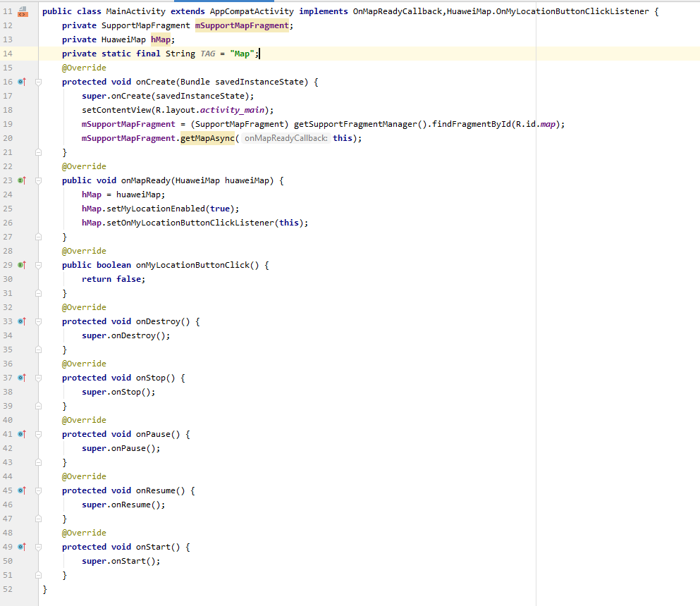Image resolution: width=700 pixels, height=606 pixels.
Task: Collapse the onMyLocationButtonClick method fold
Action: pyautogui.click(x=38, y=265)
